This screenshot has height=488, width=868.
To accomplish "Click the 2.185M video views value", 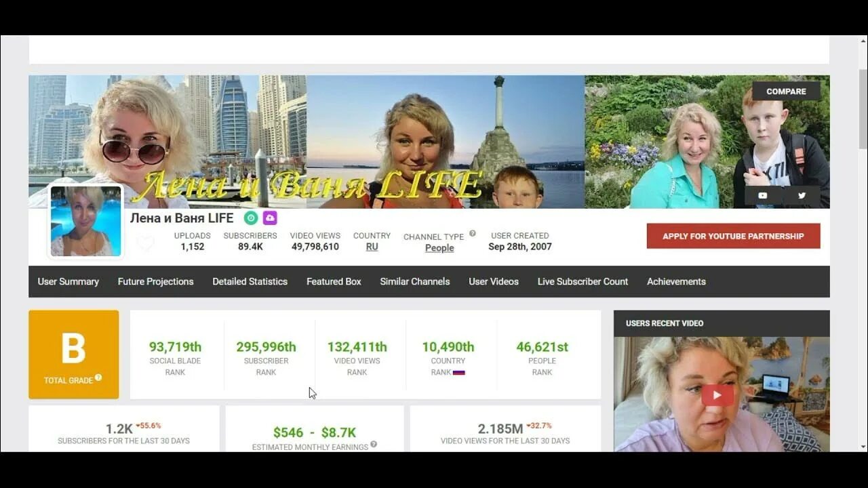I will 500,429.
